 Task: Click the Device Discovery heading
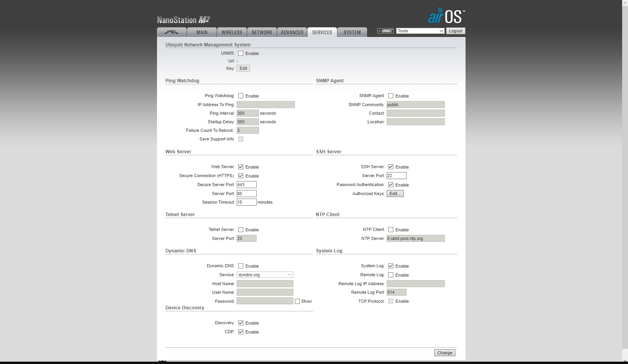click(185, 308)
